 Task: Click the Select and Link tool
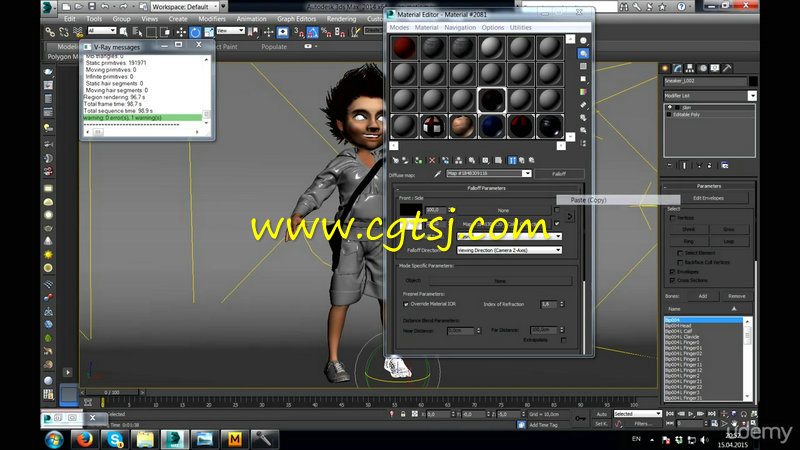(x=50, y=33)
